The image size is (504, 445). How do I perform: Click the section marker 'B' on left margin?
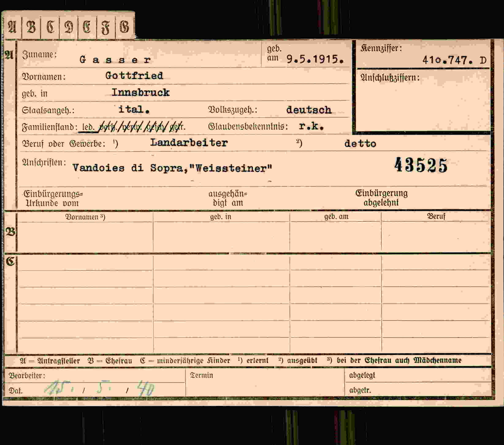[10, 232]
